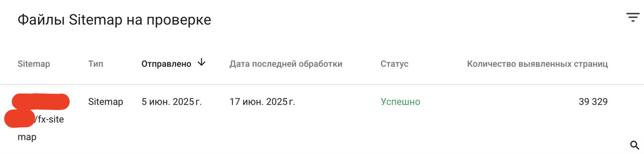Click the upper red redaction mark

[41, 101]
